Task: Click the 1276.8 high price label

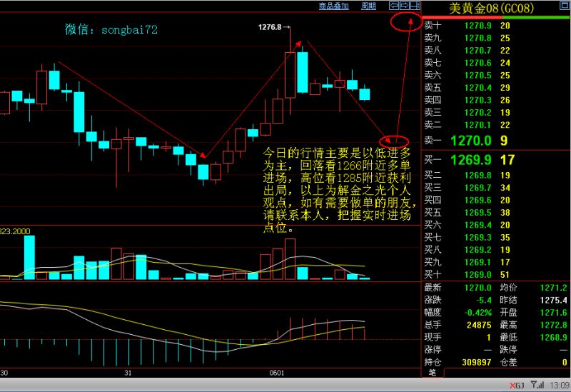Action: tap(270, 27)
